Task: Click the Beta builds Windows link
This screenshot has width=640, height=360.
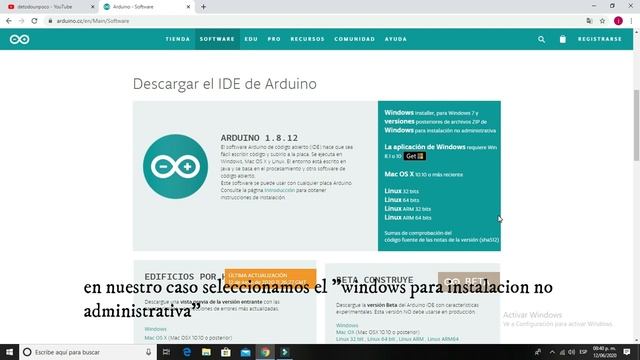Action: tap(347, 325)
